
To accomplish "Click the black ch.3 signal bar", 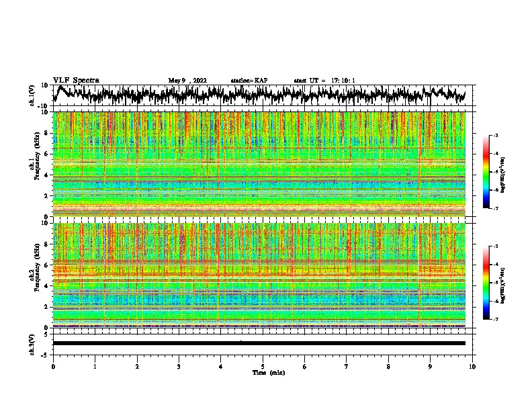I will tap(259, 343).
